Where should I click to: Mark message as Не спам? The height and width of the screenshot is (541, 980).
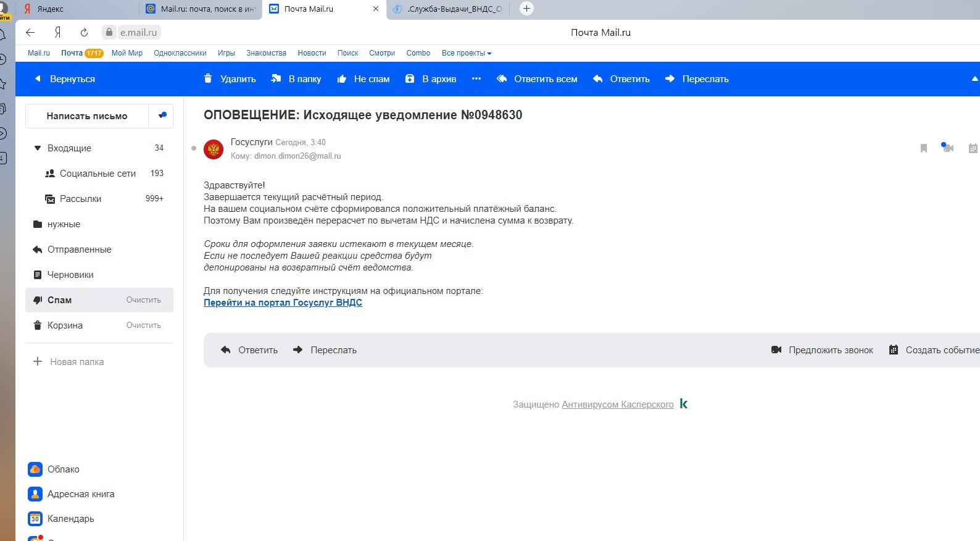(363, 79)
